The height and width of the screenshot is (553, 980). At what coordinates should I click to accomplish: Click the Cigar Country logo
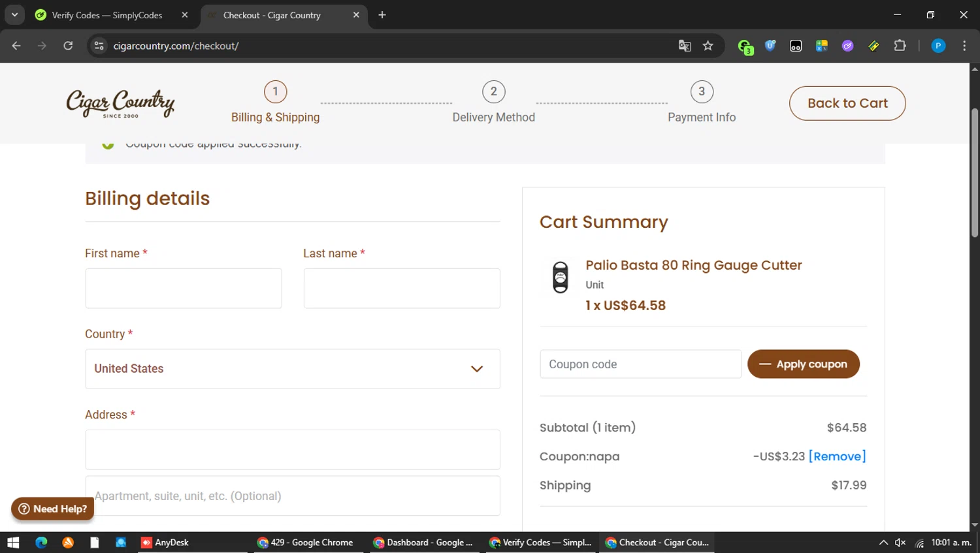coord(120,103)
